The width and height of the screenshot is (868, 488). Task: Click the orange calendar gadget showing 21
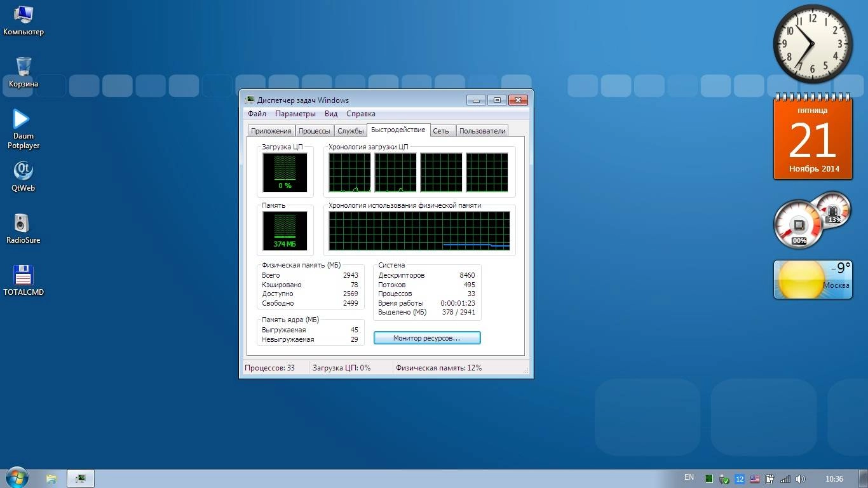813,137
